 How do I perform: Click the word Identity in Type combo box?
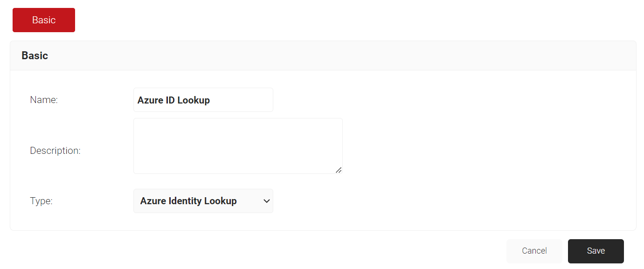[x=187, y=201]
